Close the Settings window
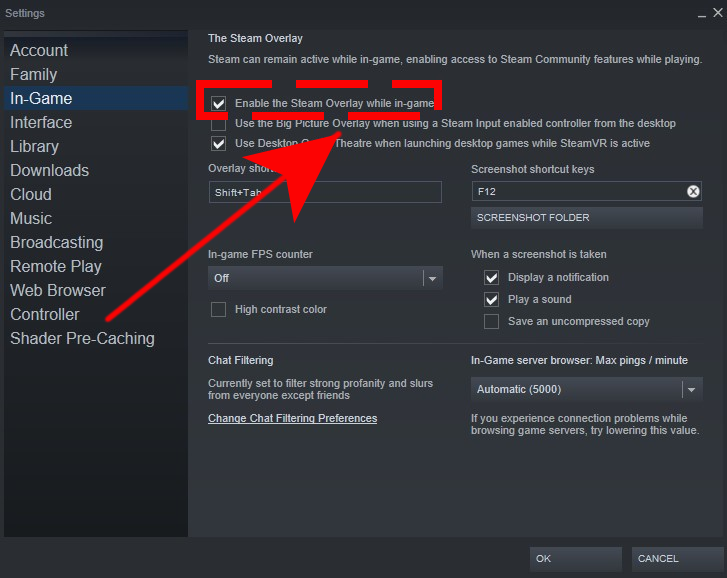This screenshot has width=727, height=578. pos(718,13)
